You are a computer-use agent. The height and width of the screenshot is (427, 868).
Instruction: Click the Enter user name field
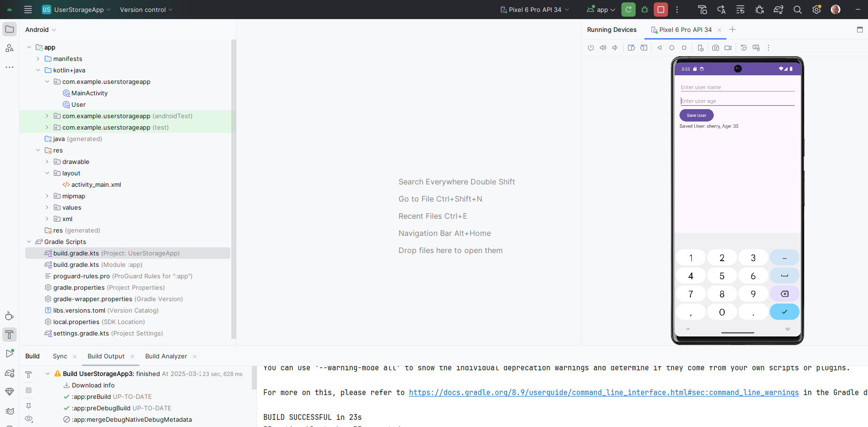point(738,87)
